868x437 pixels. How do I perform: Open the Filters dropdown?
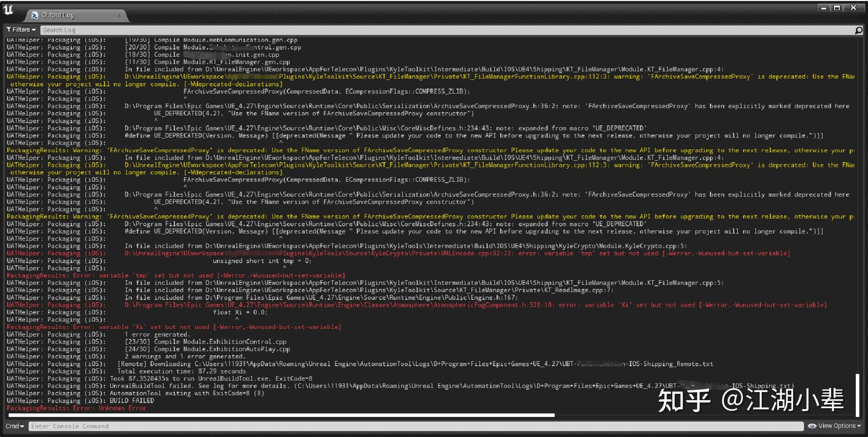click(x=21, y=30)
